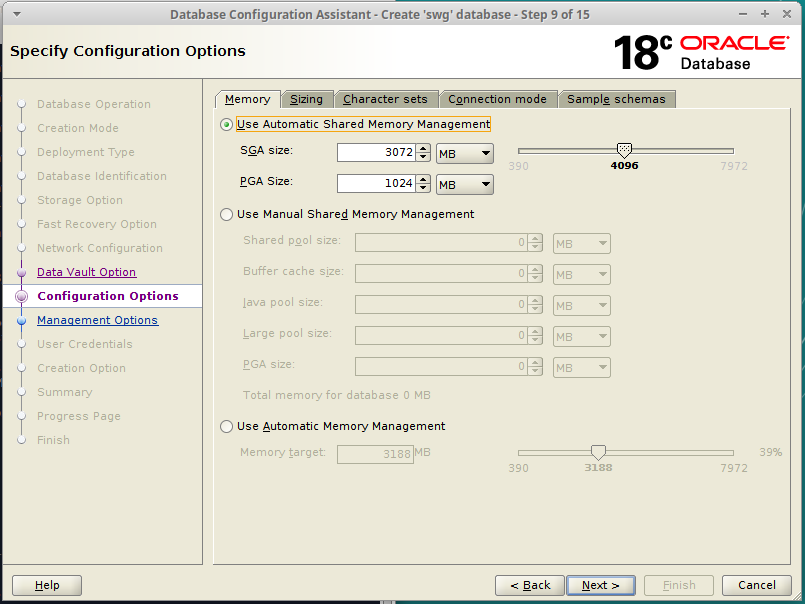This screenshot has height=604, width=805.
Task: Select Use Manual Shared Memory Management
Action: (226, 215)
